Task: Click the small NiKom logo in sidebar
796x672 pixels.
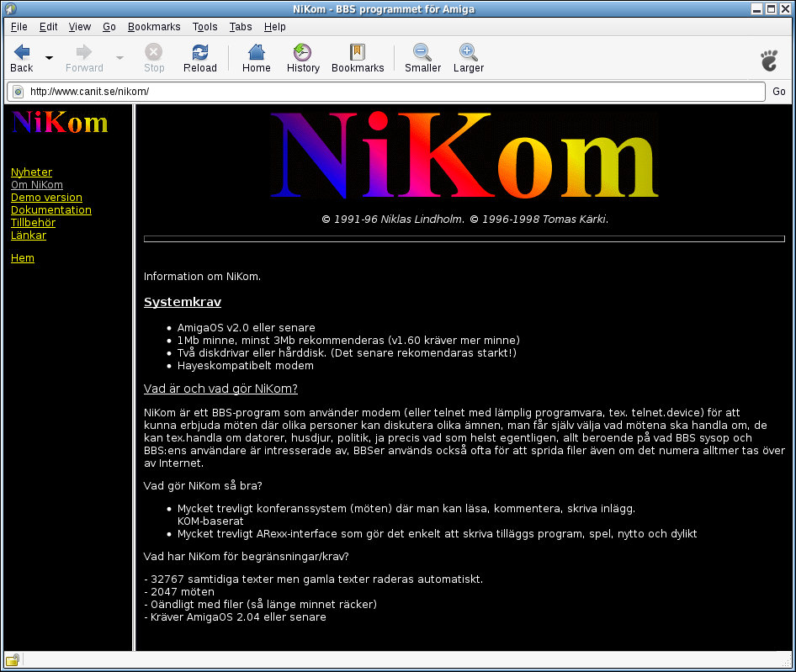Action: coord(60,122)
